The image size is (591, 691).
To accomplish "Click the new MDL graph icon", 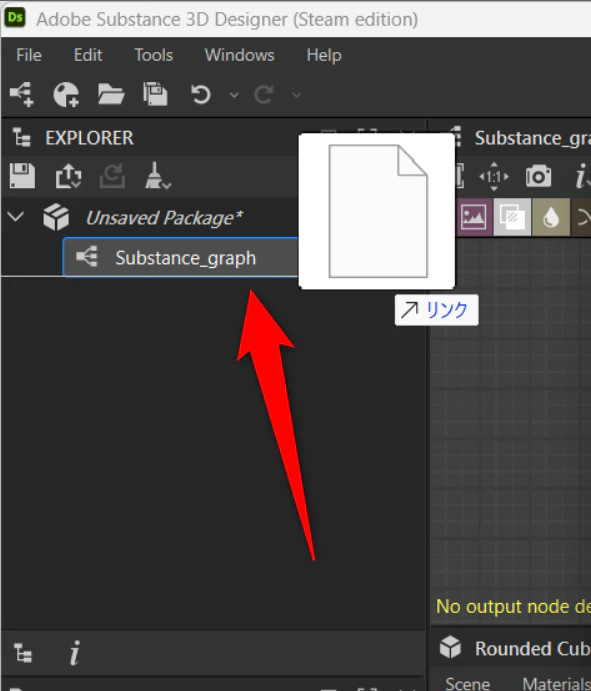I will click(66, 94).
